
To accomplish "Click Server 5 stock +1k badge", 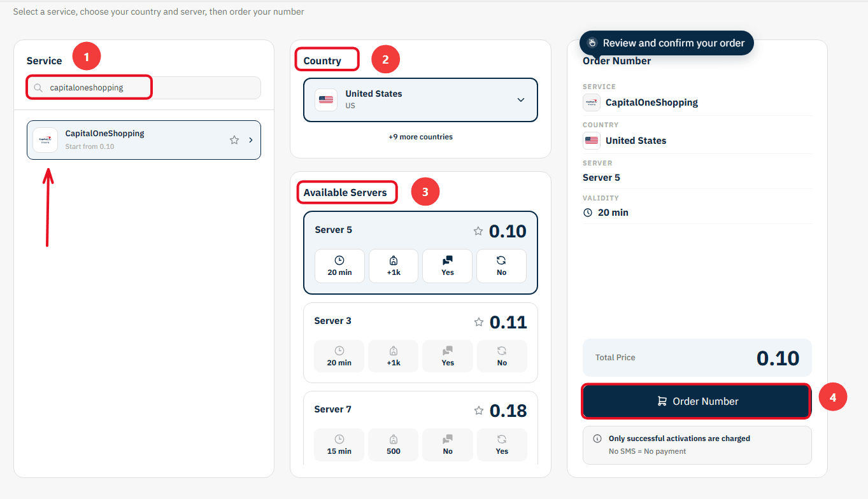I will [394, 266].
